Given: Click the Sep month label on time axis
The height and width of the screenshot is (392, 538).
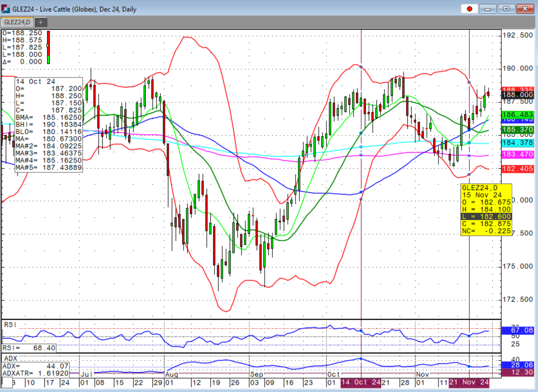Looking at the screenshot, I should coord(257,374).
